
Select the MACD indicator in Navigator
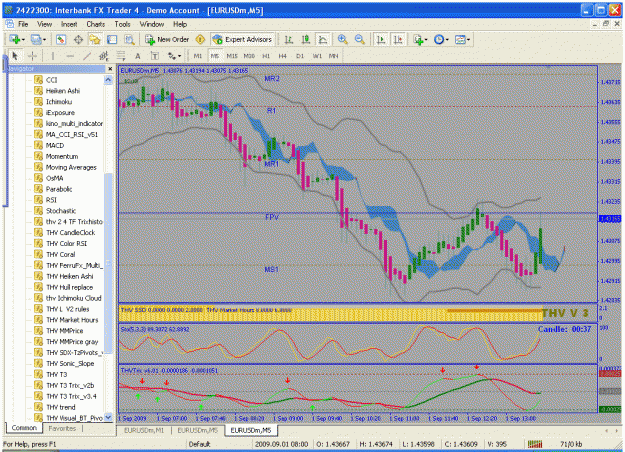[55, 145]
